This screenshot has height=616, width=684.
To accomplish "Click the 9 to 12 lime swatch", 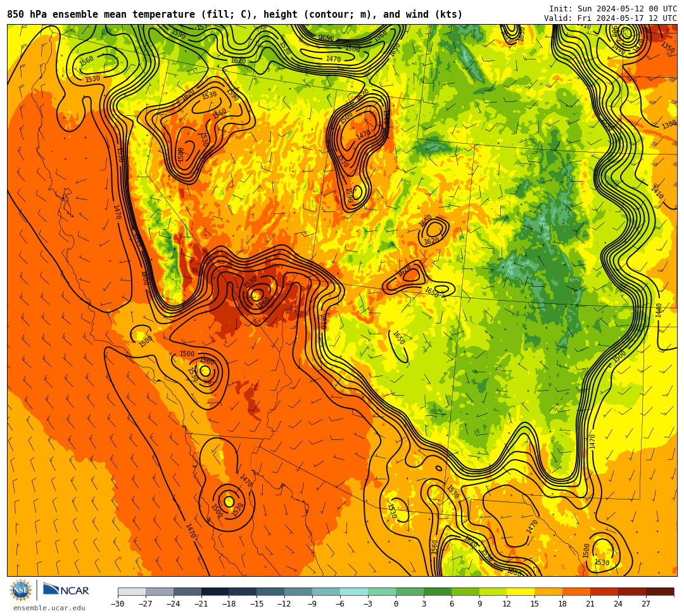I will point(493,591).
